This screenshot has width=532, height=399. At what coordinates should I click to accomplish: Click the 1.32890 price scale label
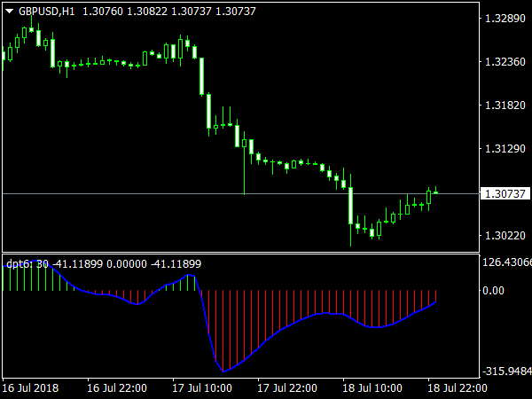pyautogui.click(x=505, y=18)
